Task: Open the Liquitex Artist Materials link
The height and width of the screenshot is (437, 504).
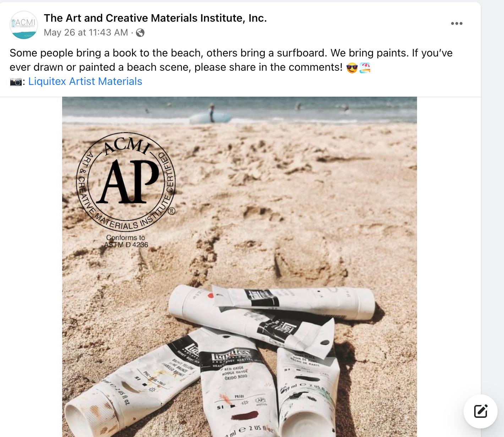Action: tap(85, 81)
